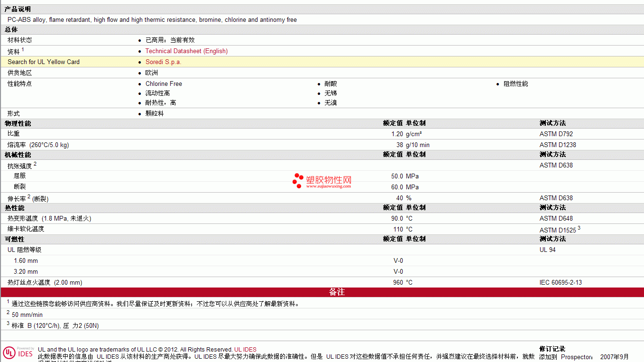Click the Soredi S.p.a. supplier link
Viewport: 644px width, 362px height.
163,62
